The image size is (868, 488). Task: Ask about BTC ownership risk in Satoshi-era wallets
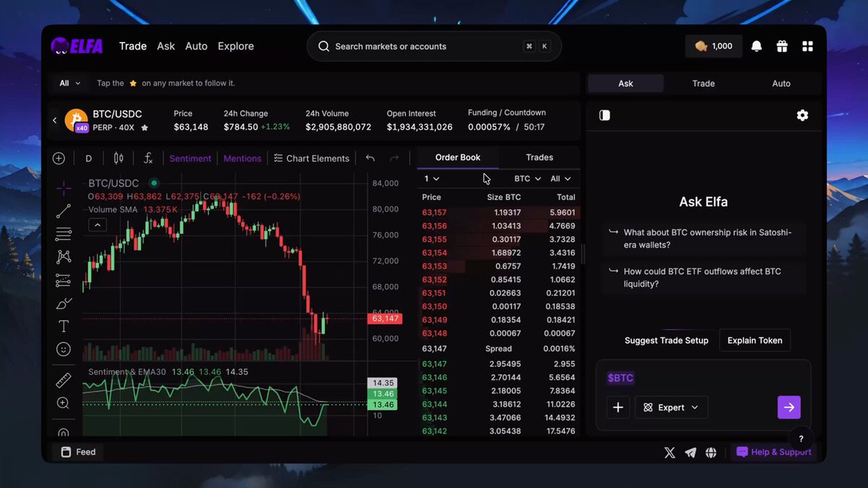(703, 239)
